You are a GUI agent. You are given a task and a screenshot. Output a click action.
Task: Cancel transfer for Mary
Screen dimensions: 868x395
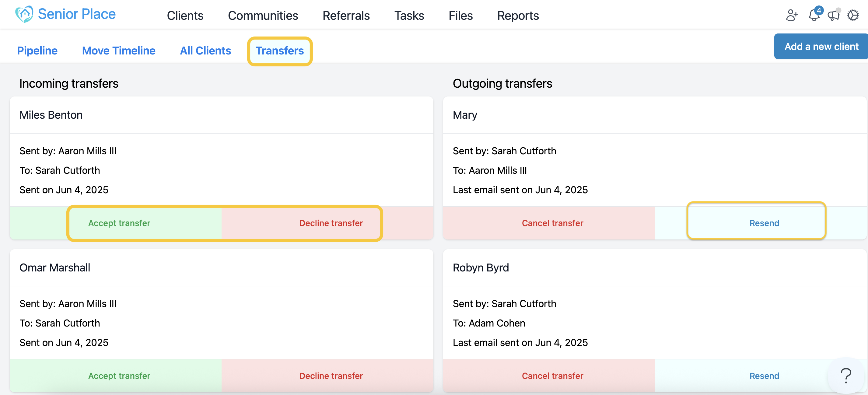click(x=552, y=223)
